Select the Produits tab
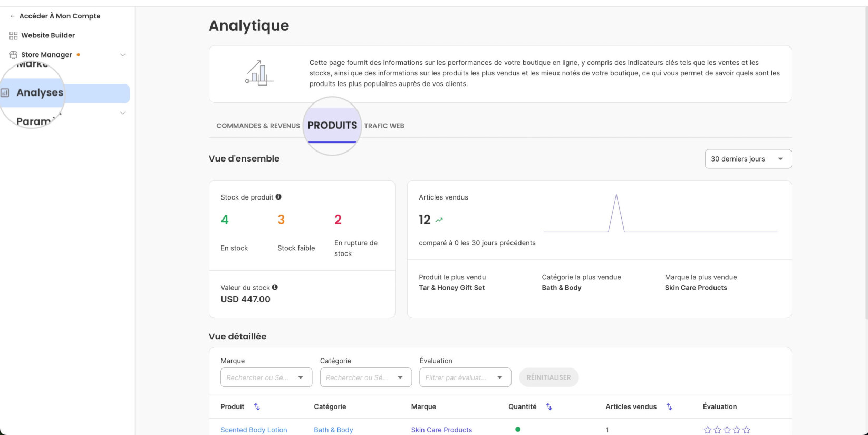The width and height of the screenshot is (868, 435). [x=332, y=126]
